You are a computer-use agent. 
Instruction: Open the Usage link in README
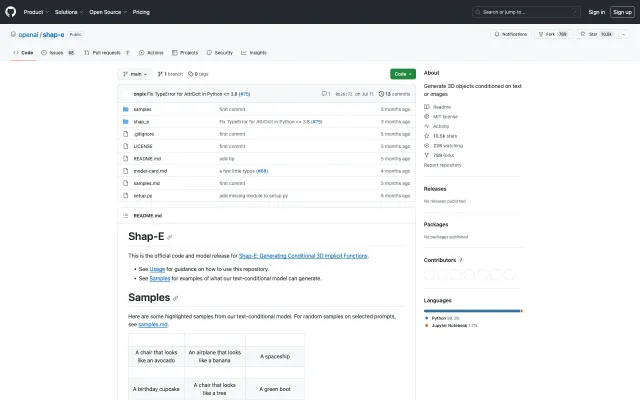pos(157,269)
